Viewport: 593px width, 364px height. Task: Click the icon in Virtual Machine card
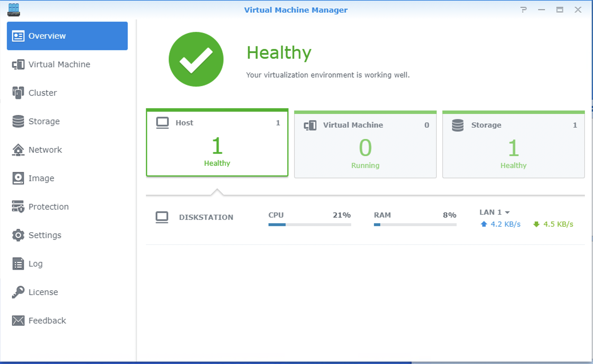point(310,125)
